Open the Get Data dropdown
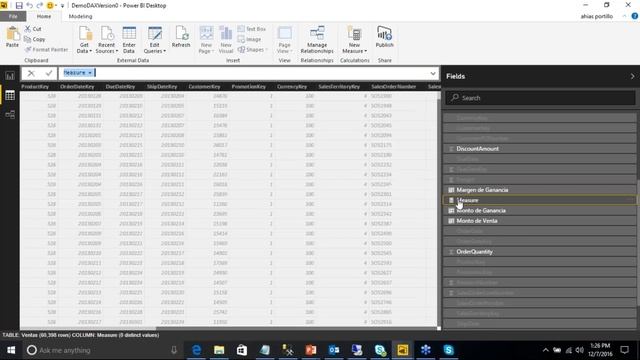The height and width of the screenshot is (360, 640). coord(84,40)
